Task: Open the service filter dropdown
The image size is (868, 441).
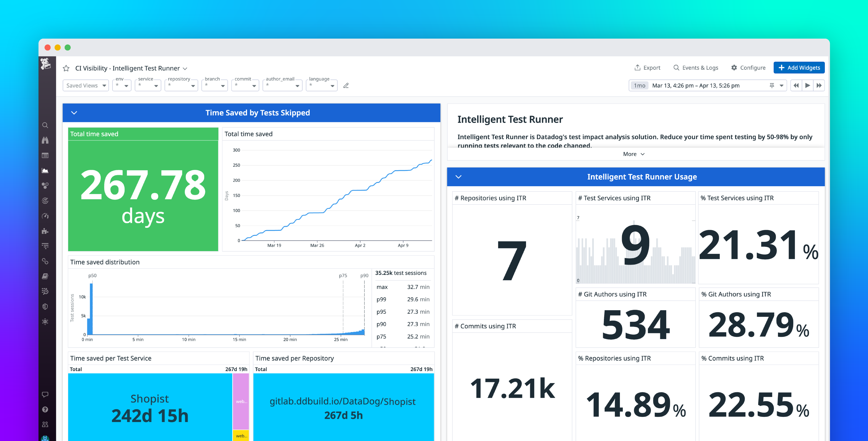Action: pos(148,85)
